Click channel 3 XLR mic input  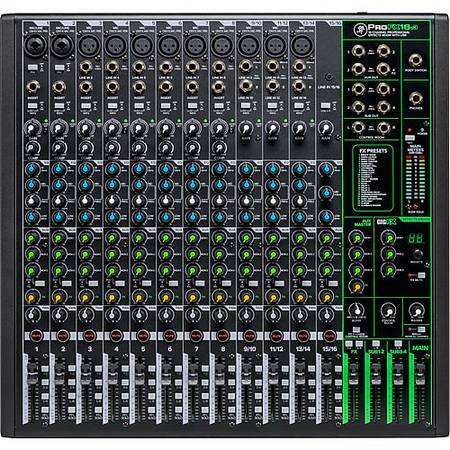pos(89,46)
